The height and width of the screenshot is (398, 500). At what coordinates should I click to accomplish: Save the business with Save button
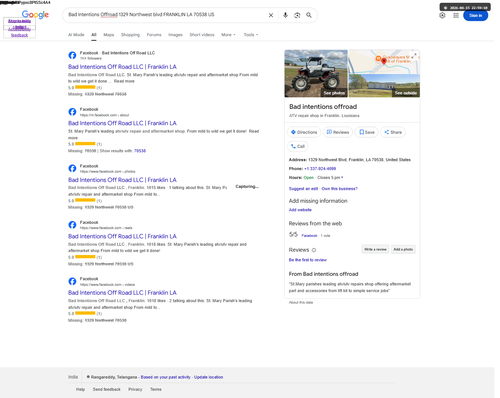[x=367, y=132]
